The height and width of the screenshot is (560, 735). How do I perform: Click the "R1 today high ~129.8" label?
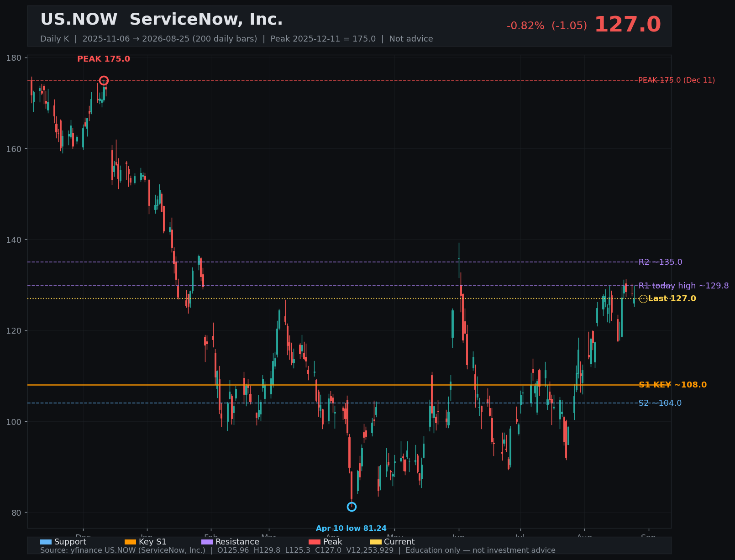683,286
